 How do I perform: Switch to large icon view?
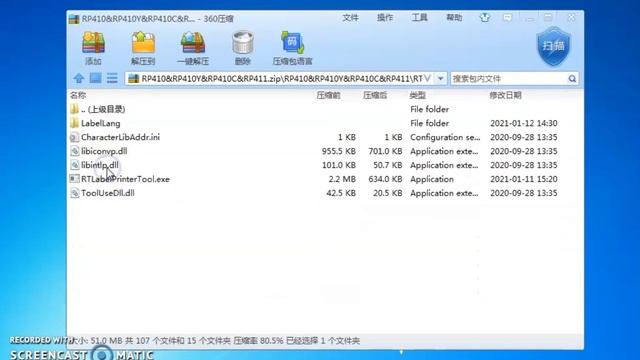96,78
